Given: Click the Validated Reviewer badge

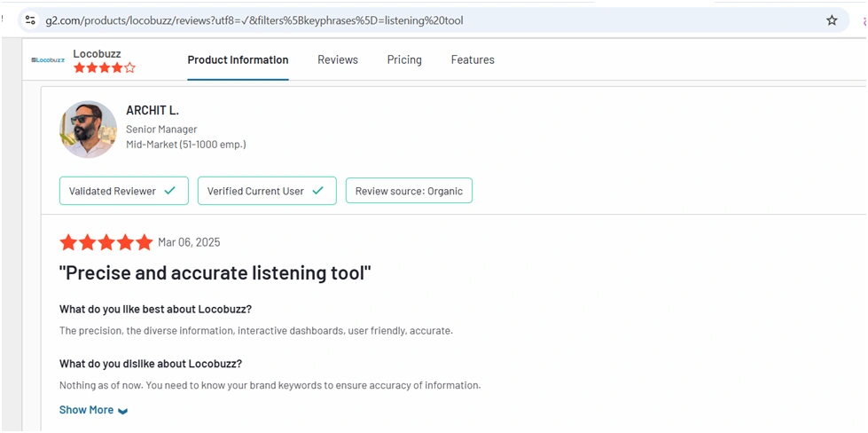Looking at the screenshot, I should tap(124, 191).
